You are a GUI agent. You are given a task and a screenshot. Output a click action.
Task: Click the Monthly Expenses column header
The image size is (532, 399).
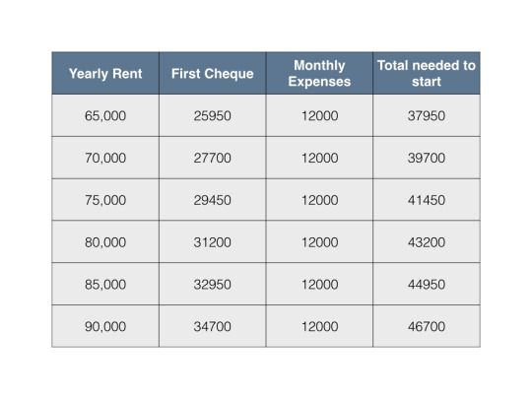(x=319, y=73)
